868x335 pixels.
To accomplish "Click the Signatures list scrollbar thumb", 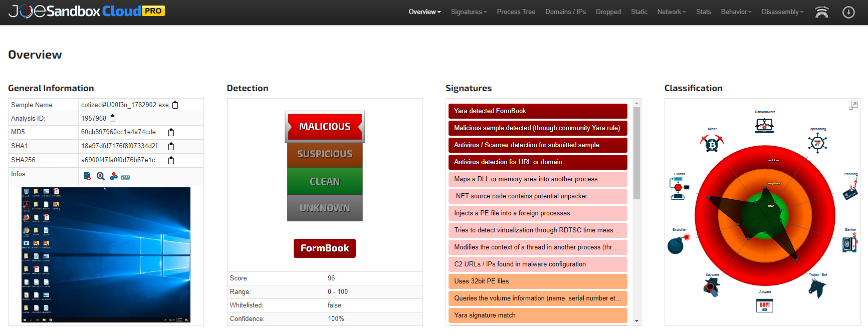I will (x=636, y=153).
